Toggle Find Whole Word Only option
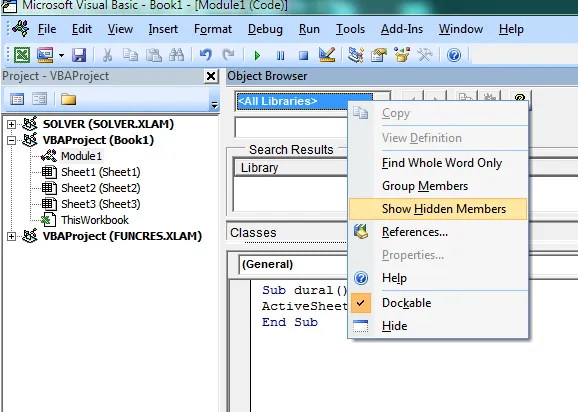Image resolution: width=578 pixels, height=412 pixels. click(x=438, y=163)
